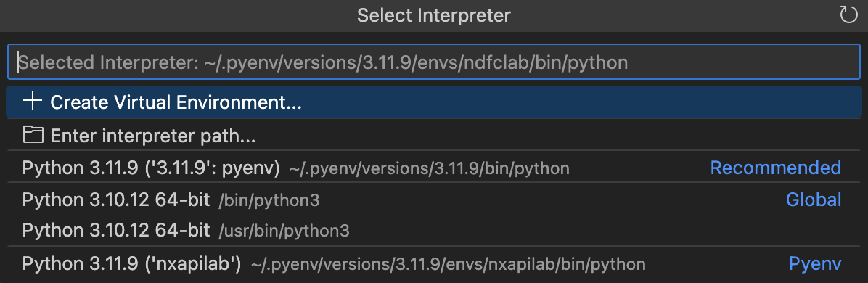This screenshot has height=283, width=868.
Task: Click the plus icon for Create Virtual Environment
Action: coord(33,102)
